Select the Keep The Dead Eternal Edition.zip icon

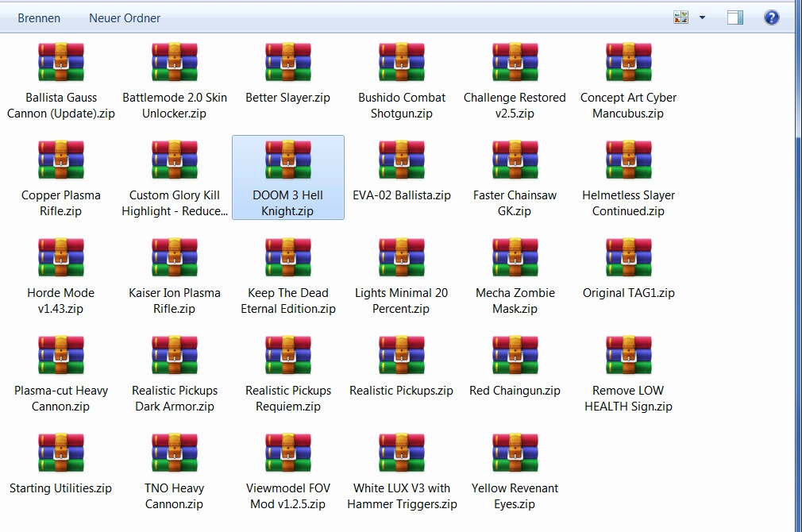point(288,258)
